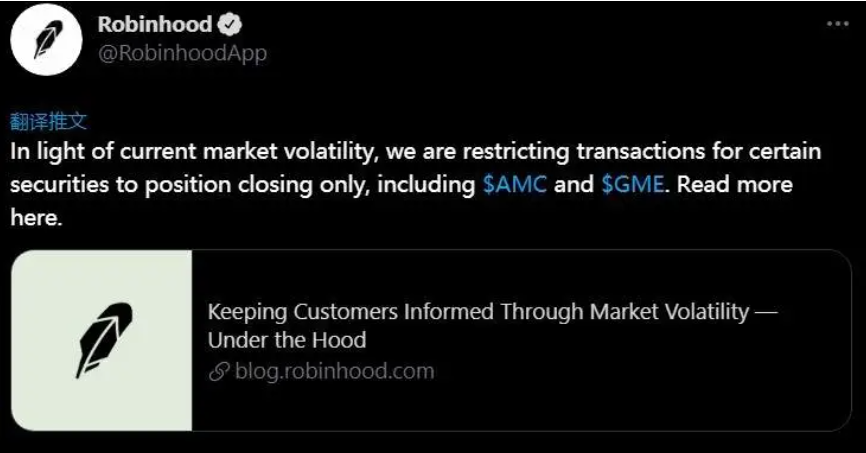
Task: Open the blog.robinhood.com domain text
Action: click(334, 371)
